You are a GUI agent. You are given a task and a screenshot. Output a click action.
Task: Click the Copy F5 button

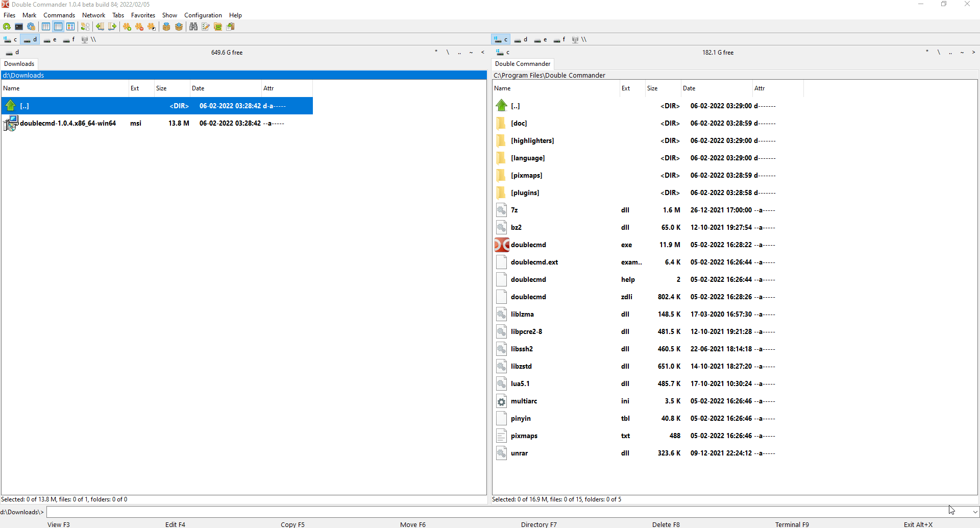292,524
